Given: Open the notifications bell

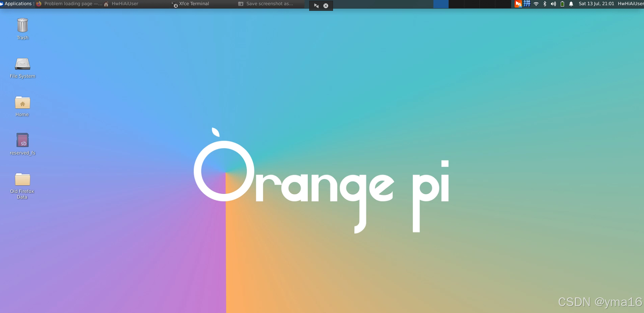Looking at the screenshot, I should point(571,4).
